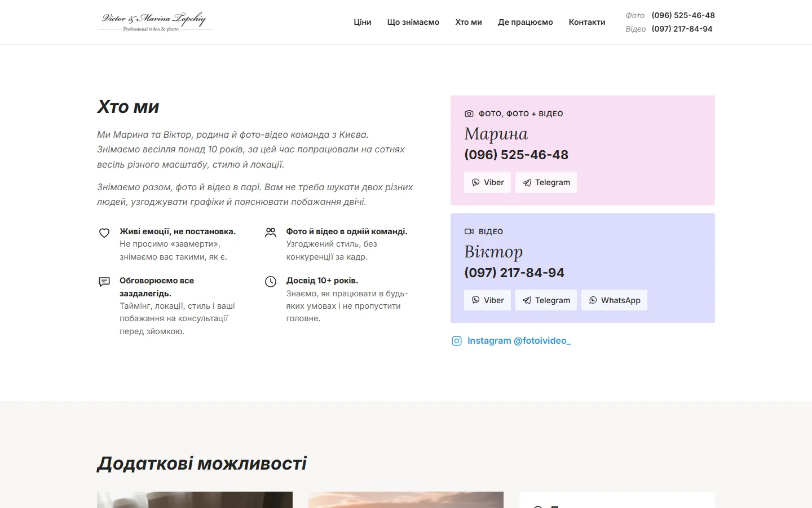Call the header video number (097) 217-84-94
The image size is (812, 508).
[682, 29]
